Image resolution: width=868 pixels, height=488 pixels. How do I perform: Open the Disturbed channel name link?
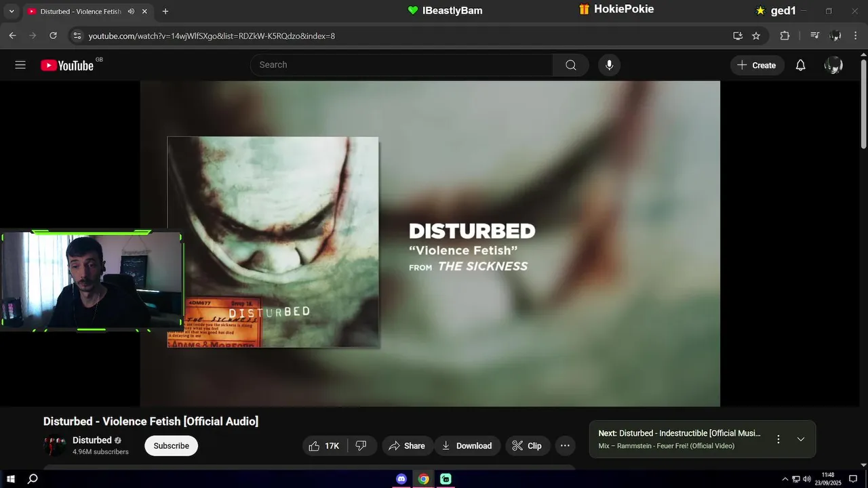click(x=92, y=441)
